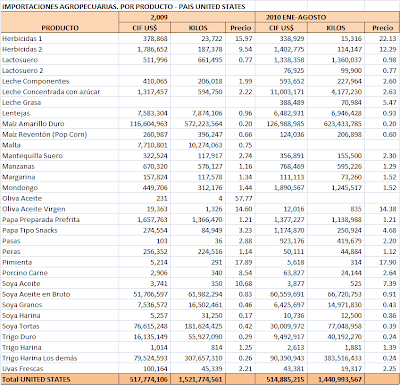
Task: Select the 'Malta' product cell
Action: click(60, 145)
